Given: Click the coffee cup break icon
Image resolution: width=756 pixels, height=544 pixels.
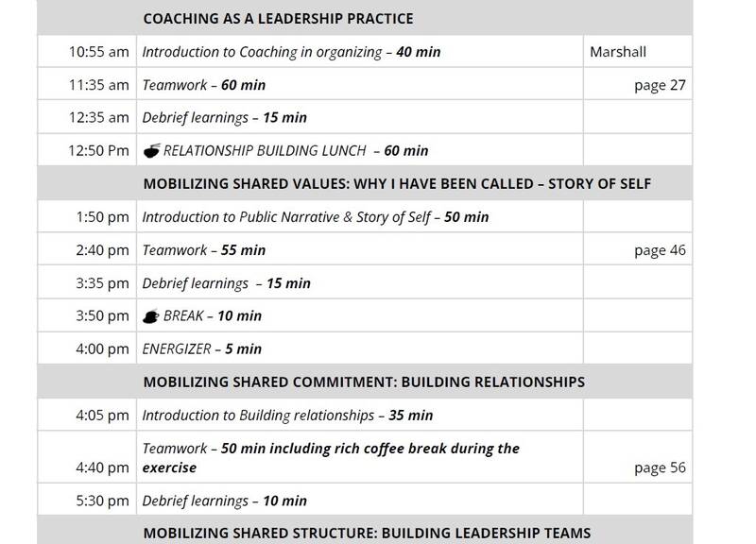Looking at the screenshot, I should [151, 316].
